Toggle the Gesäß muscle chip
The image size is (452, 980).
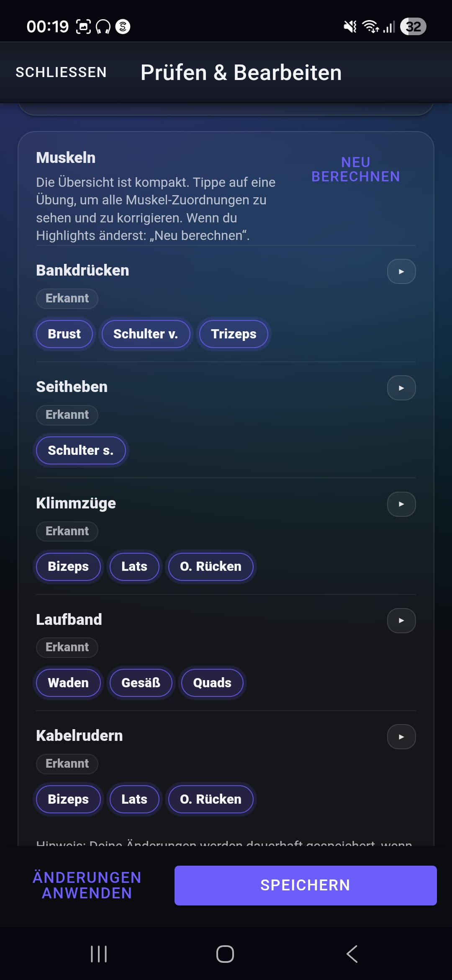(x=141, y=683)
